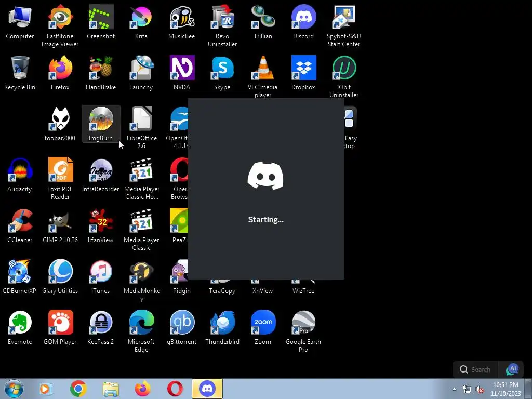Open Opera from the taskbar
The width and height of the screenshot is (532, 399).
point(175,389)
